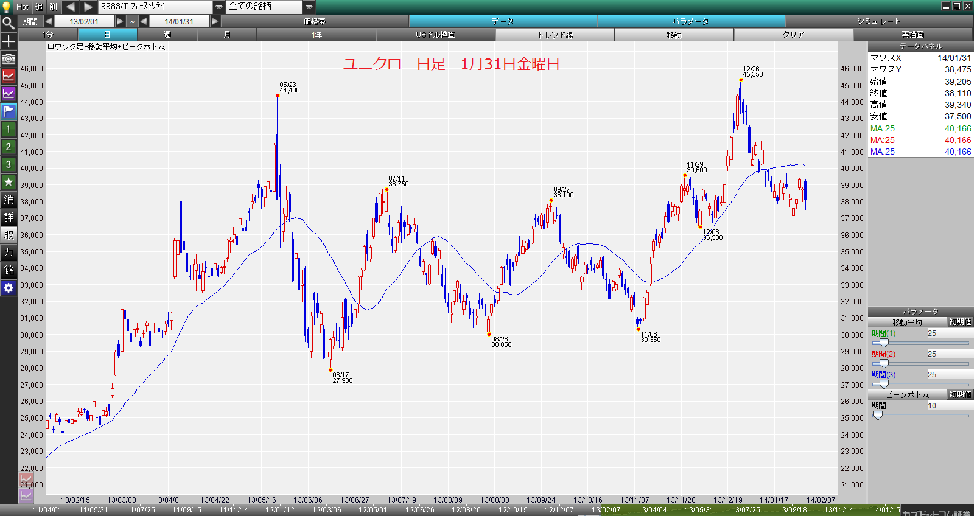Switch to the 1分 minute chart tab
The height and width of the screenshot is (527, 980).
tap(48, 35)
